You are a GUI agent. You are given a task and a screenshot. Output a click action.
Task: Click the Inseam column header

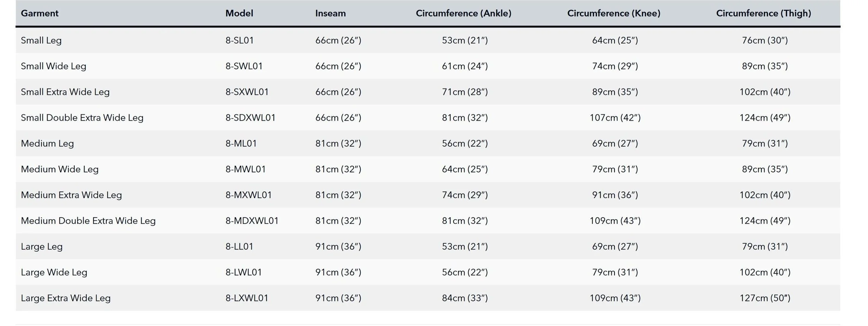[x=331, y=13]
